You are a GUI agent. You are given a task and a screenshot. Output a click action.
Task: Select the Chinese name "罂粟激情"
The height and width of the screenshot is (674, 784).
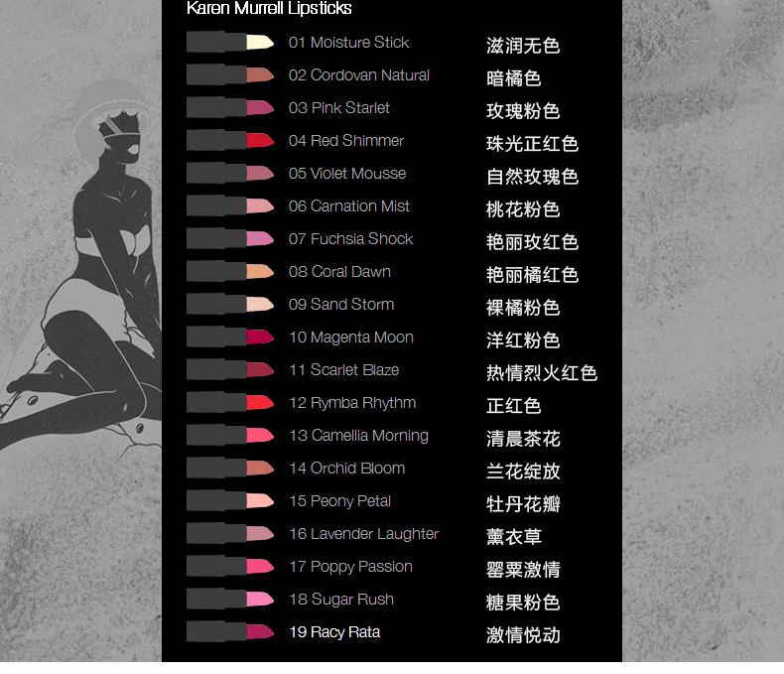pos(523,570)
